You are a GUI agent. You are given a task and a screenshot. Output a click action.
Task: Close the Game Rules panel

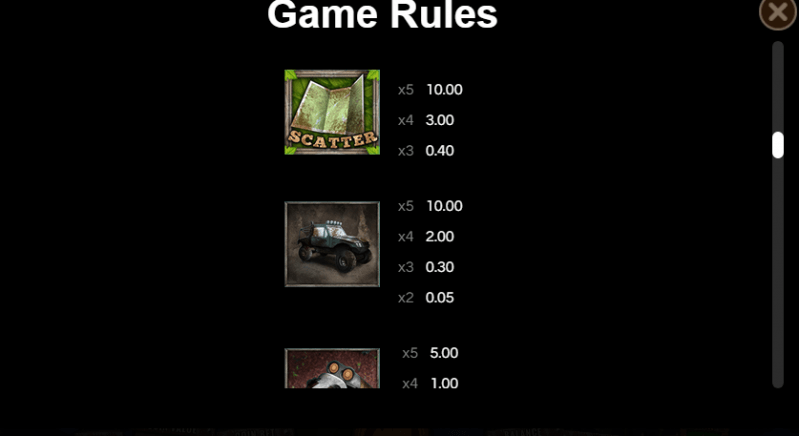[778, 12]
